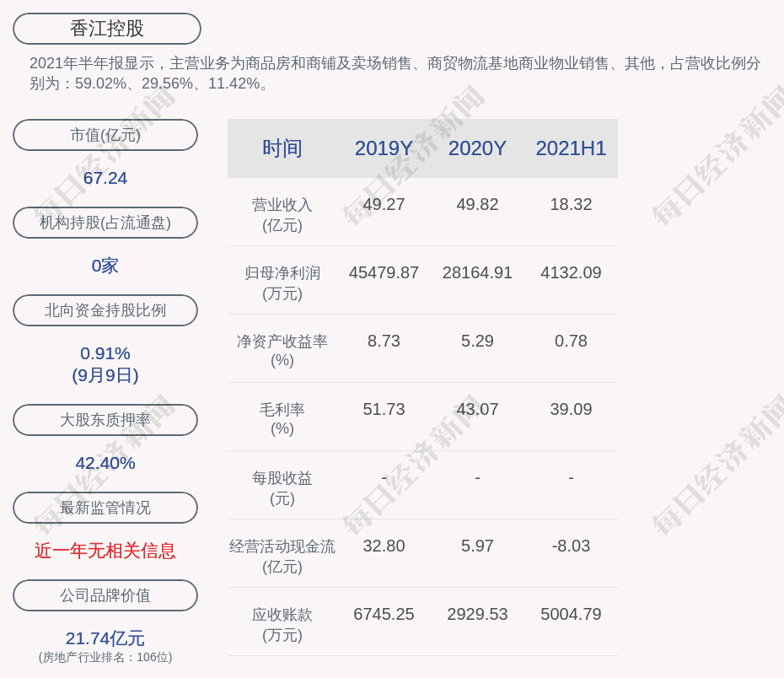Click the 净资产收益率(%) row label
This screenshot has height=678, width=784.
[282, 350]
